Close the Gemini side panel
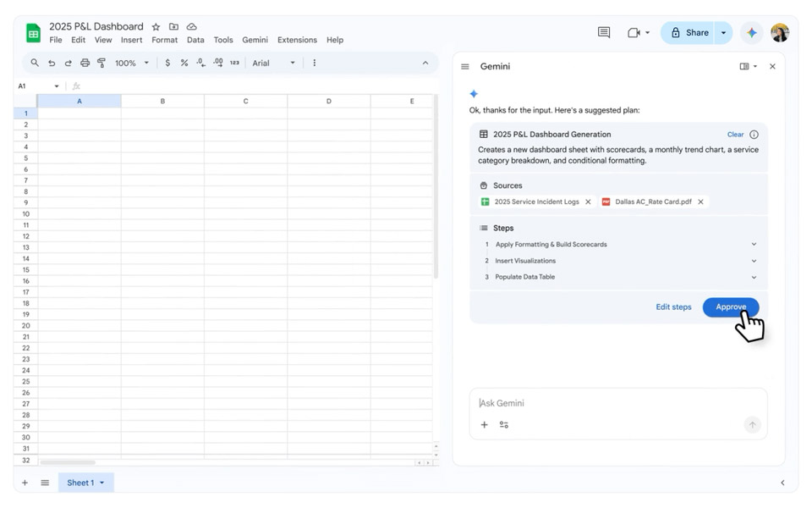 click(772, 66)
